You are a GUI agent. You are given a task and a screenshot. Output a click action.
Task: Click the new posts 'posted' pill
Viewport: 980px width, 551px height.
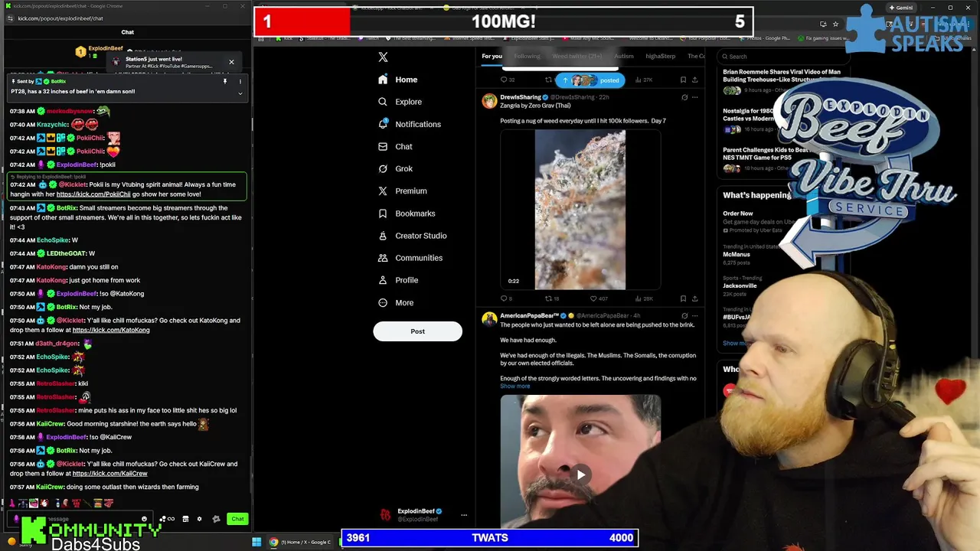tap(590, 80)
